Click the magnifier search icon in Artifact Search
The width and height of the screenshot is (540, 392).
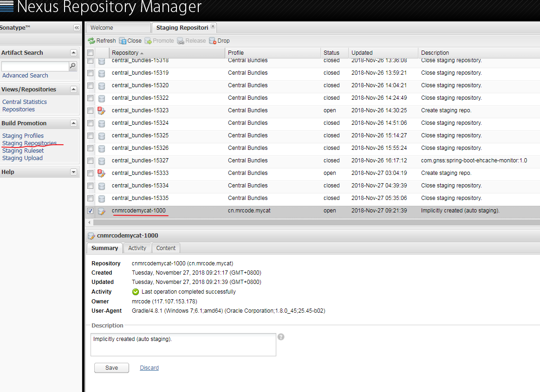pos(72,66)
